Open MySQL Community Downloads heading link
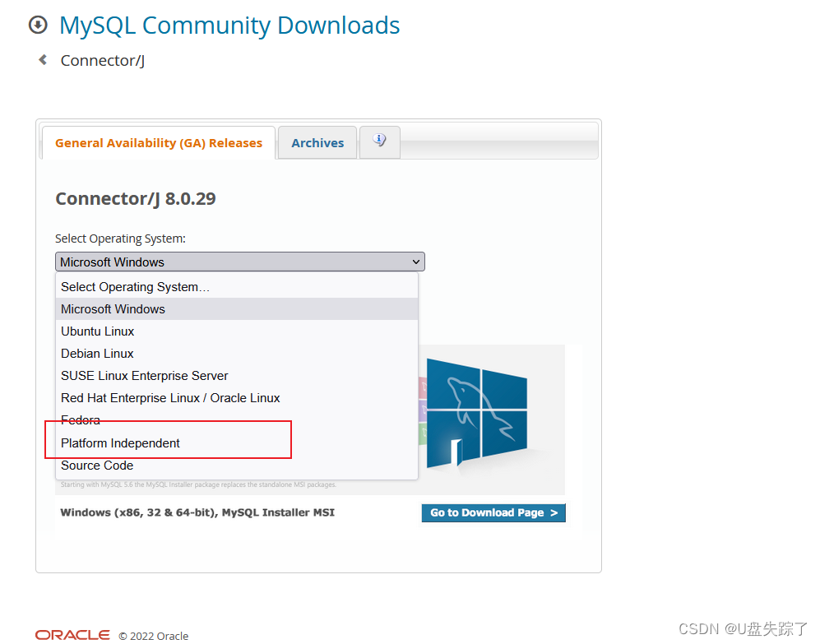Screen dimensions: 820x644 coord(229,25)
